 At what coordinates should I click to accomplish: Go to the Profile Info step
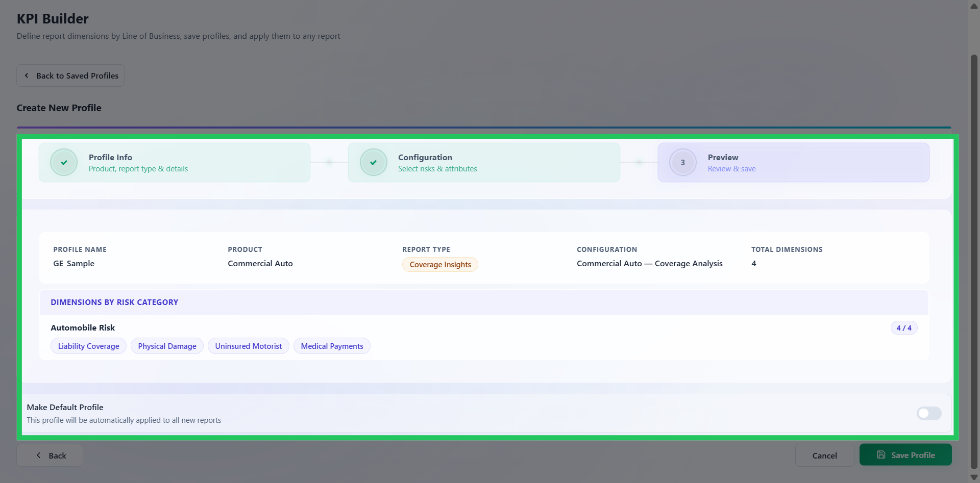pyautogui.click(x=175, y=163)
